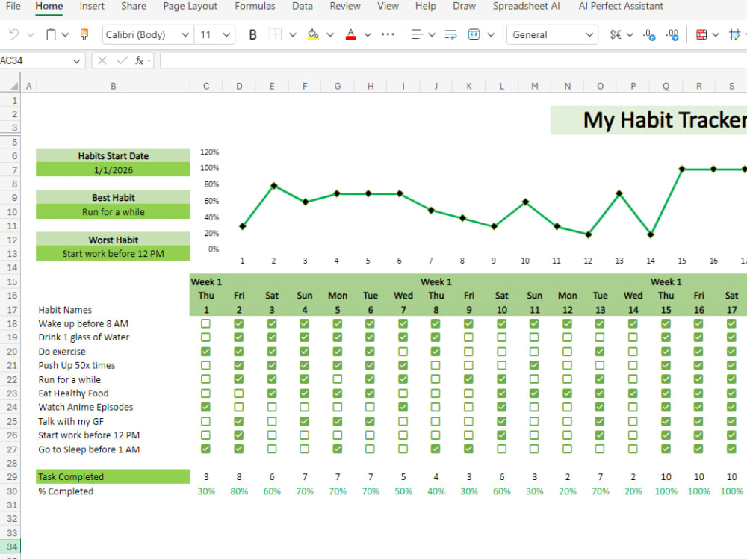
Task: Expand the Paste options dropdown arrow
Action: (x=66, y=34)
